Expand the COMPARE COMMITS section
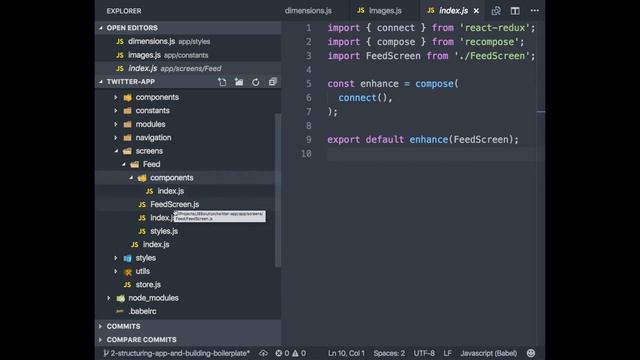640x360 pixels. click(x=188, y=340)
